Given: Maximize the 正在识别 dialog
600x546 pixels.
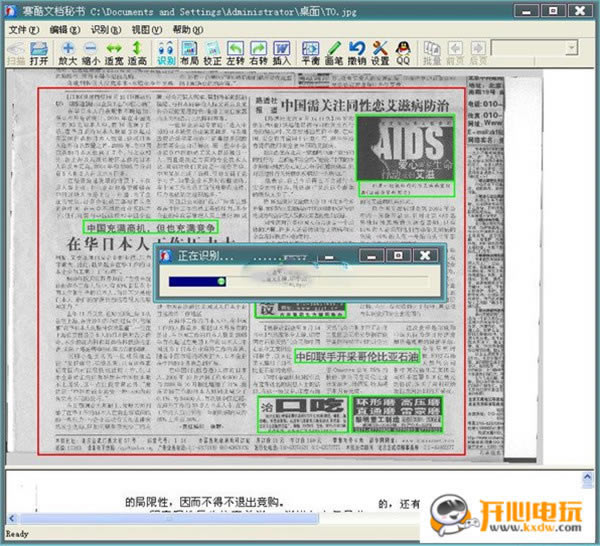Looking at the screenshot, I should click(398, 256).
